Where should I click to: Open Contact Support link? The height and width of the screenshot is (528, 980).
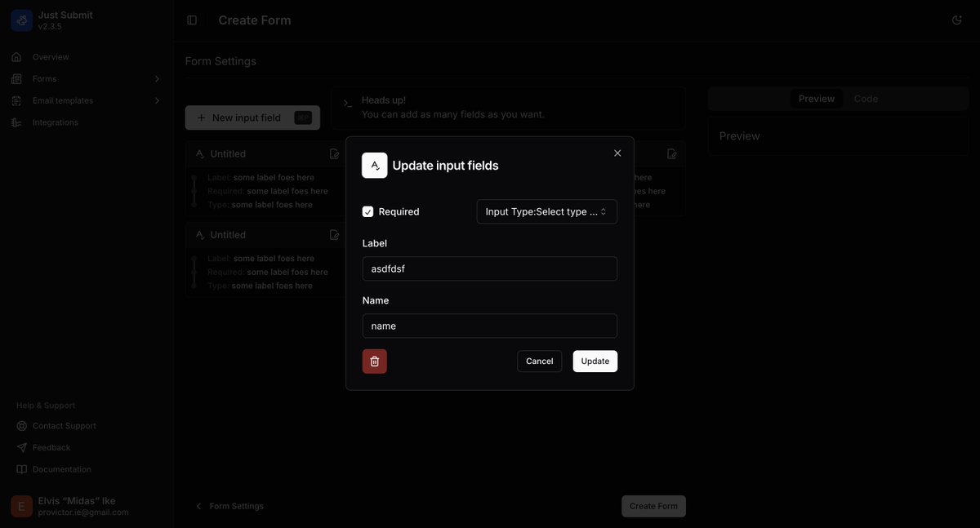click(x=65, y=426)
